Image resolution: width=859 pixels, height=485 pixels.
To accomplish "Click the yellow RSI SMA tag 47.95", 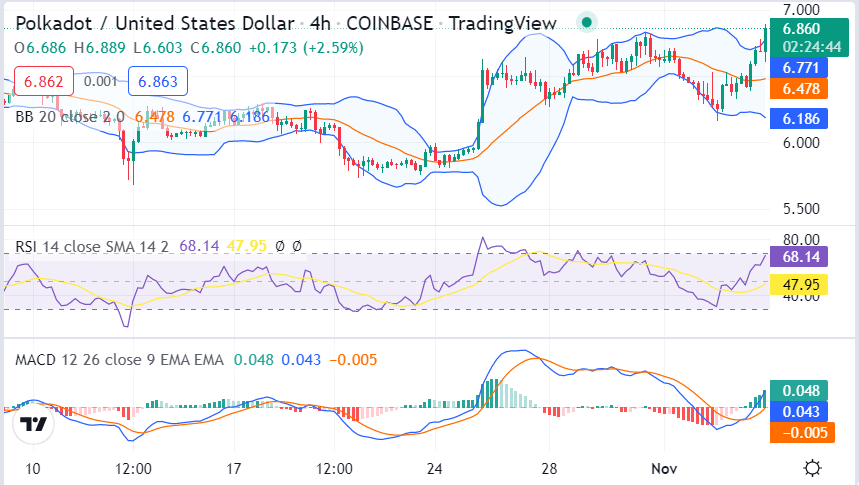I will coord(799,285).
